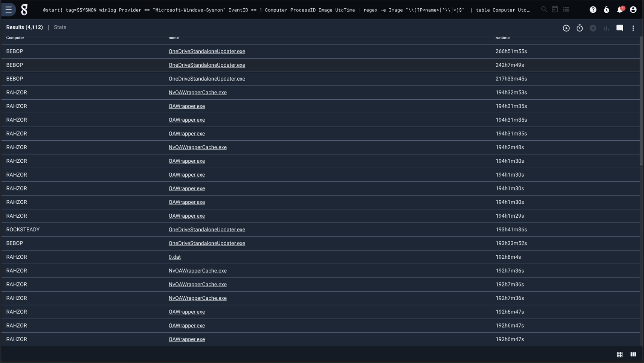The height and width of the screenshot is (363, 644).
Task: Open the notes comment icon
Action: [x=620, y=28]
